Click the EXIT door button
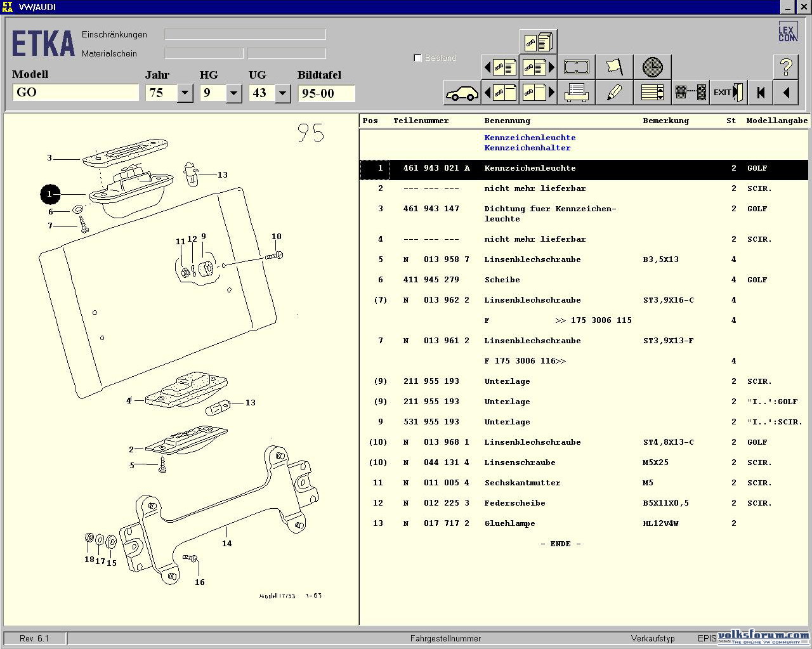This screenshot has width=812, height=649. click(x=728, y=93)
